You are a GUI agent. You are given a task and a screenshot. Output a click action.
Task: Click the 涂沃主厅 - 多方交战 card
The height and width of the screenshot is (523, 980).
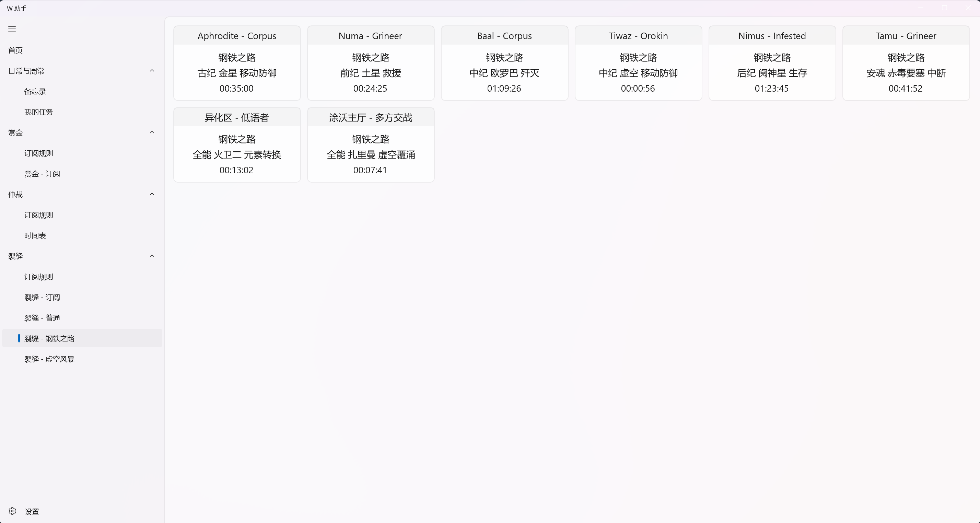371,145
